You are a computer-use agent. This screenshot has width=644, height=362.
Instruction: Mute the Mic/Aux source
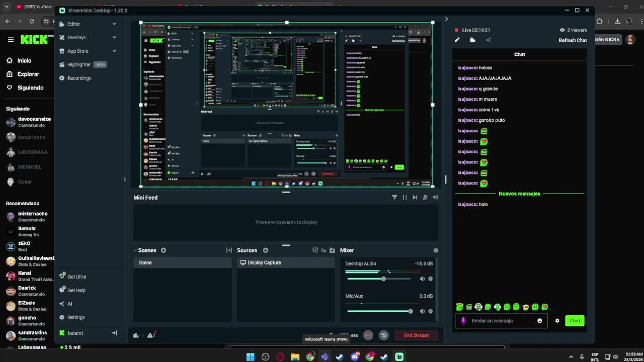coord(422,311)
